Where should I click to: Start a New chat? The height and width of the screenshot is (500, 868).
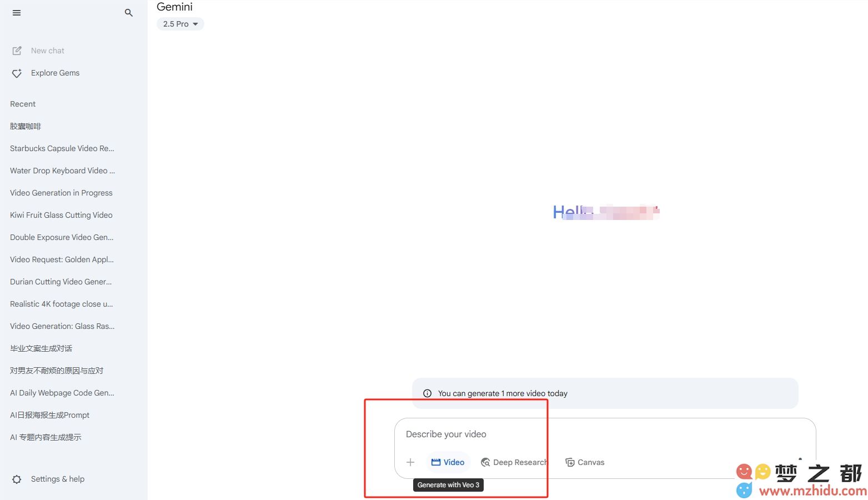pos(47,51)
